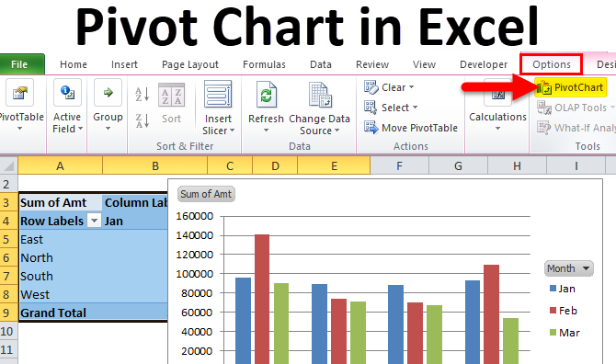Screen dimensions: 616x364
Task: Click the Jan legend color marker
Action: pyautogui.click(x=553, y=289)
